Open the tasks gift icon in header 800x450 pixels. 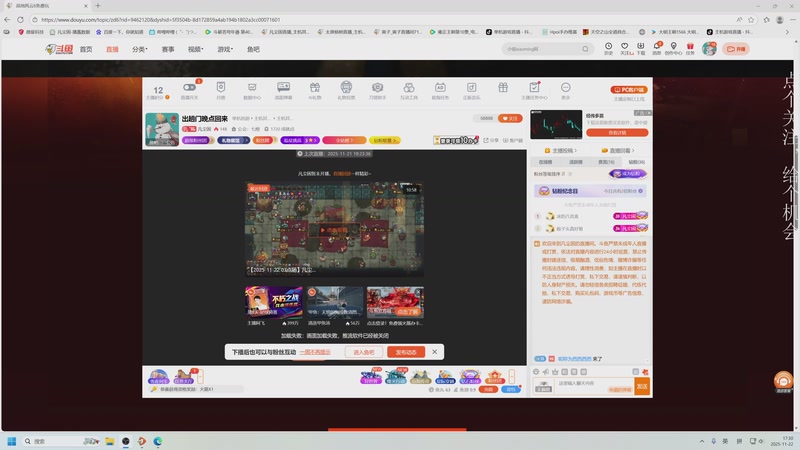coord(690,48)
